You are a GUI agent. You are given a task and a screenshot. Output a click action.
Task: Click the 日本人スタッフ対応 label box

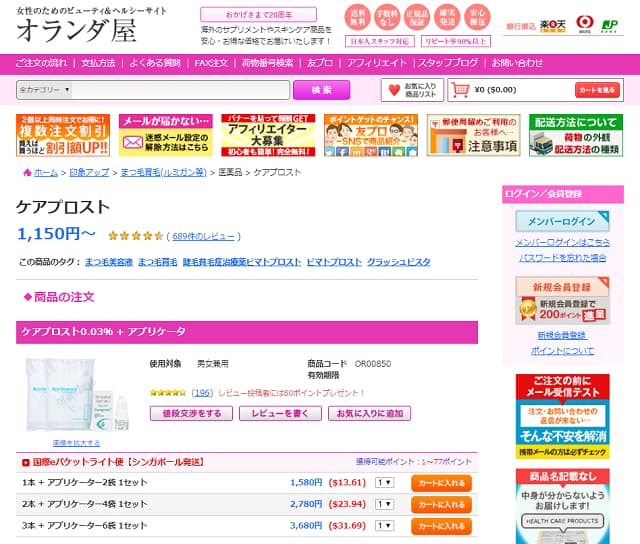coord(380,41)
